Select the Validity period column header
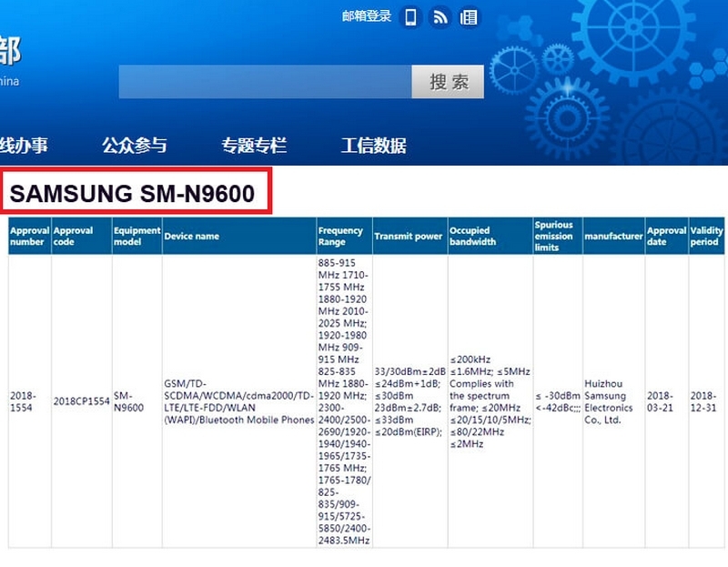This screenshot has height=567, width=728. [x=706, y=236]
